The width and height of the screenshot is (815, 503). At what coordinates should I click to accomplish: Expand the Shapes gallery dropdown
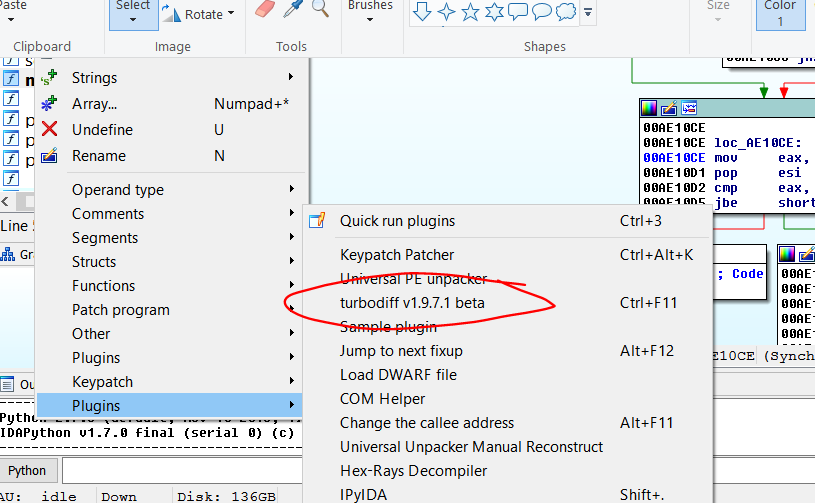(588, 13)
